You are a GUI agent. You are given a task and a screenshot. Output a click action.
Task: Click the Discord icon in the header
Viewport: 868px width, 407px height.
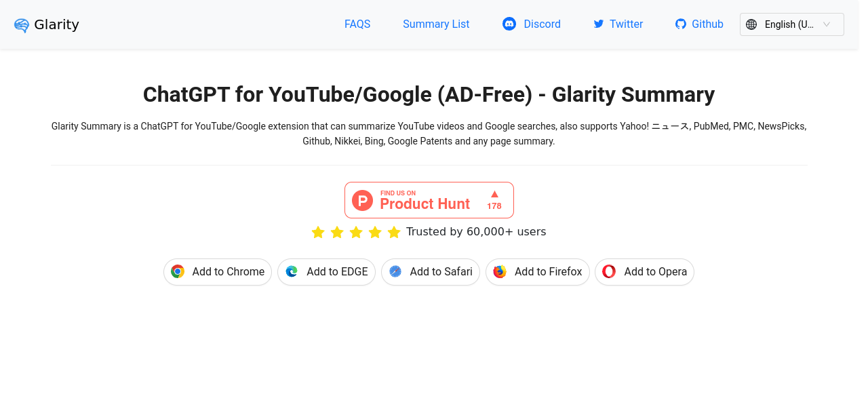point(509,24)
